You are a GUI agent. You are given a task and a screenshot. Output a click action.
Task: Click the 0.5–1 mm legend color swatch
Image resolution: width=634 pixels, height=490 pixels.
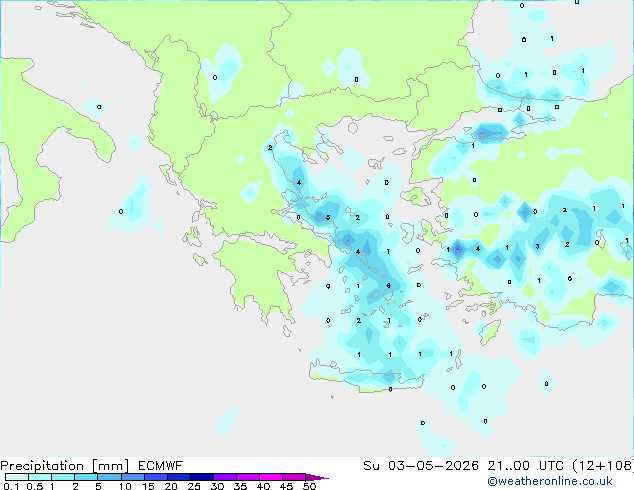click(40, 477)
